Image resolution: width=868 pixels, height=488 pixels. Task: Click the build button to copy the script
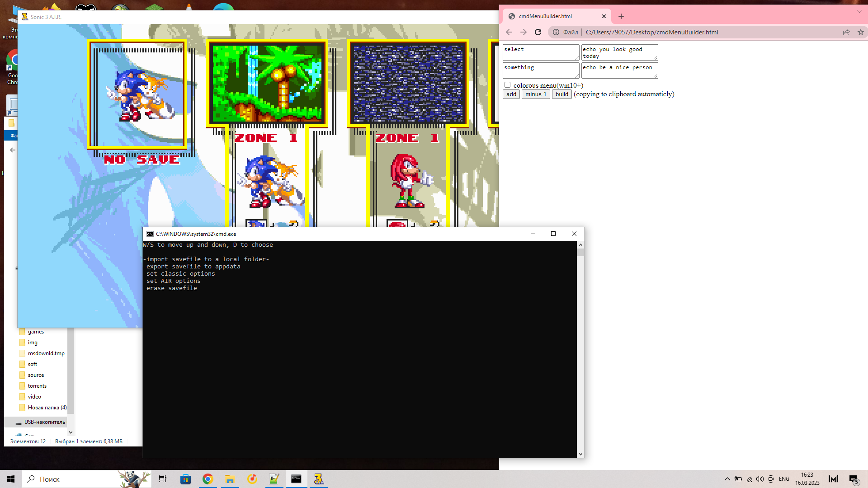[561, 94]
